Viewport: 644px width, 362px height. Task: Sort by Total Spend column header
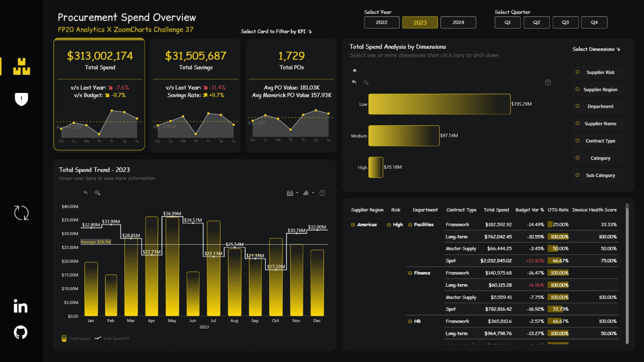[x=496, y=210]
